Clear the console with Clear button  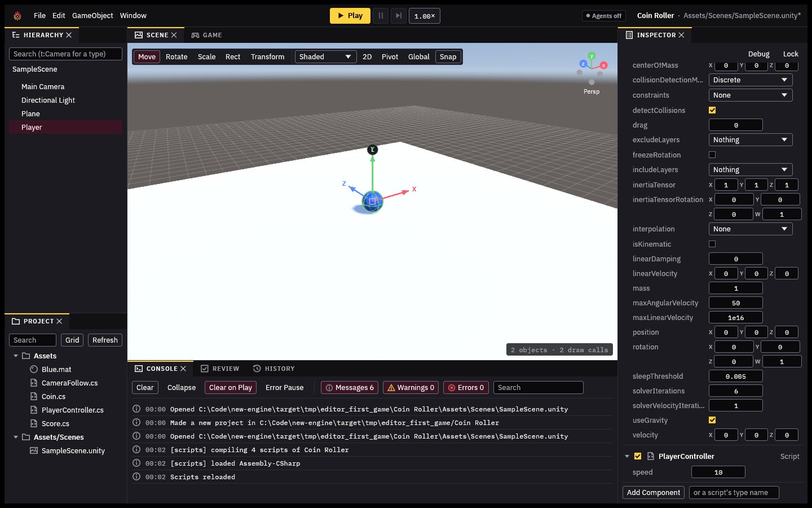145,388
